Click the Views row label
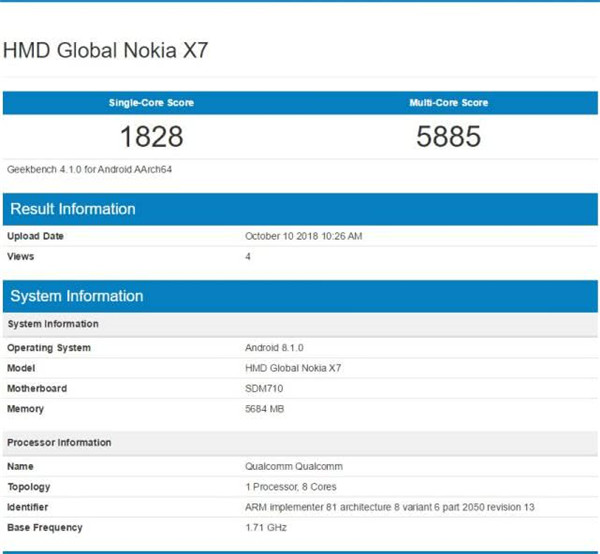This screenshot has width=600, height=554. 21,256
